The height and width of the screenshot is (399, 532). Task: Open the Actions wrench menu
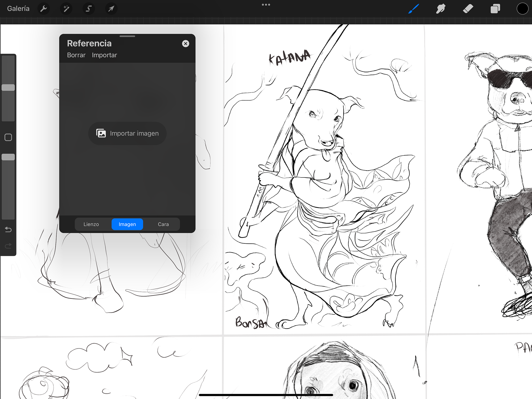pos(44,9)
